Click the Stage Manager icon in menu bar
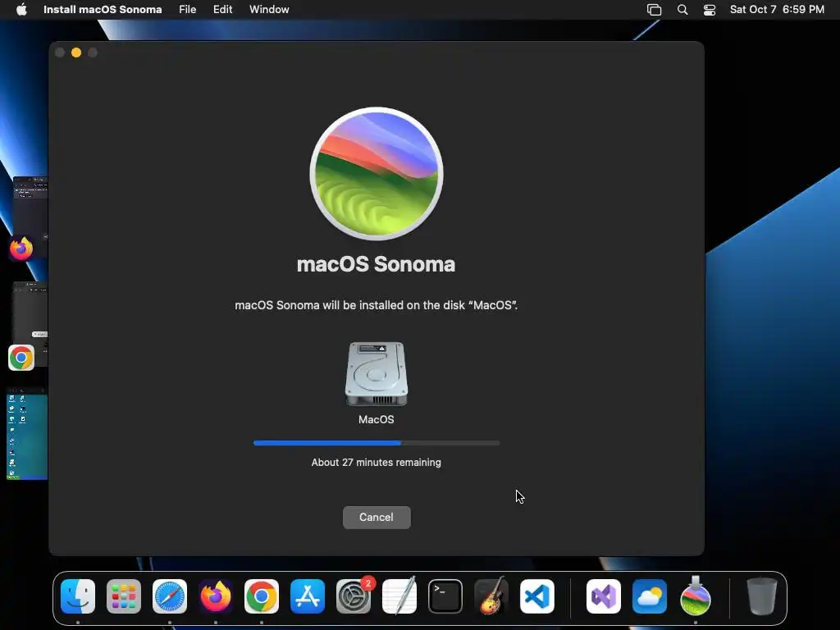The image size is (840, 630). (654, 9)
